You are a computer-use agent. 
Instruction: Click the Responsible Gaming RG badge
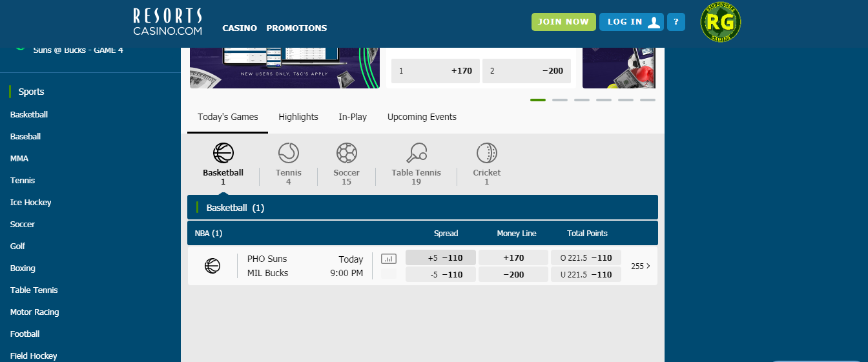click(721, 23)
